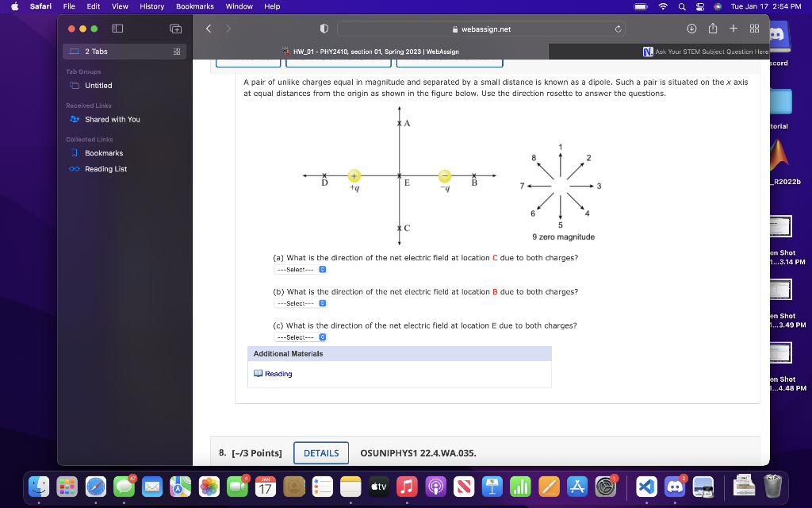Click the new tab plus icon
This screenshot has width=812, height=508.
pyautogui.click(x=733, y=28)
